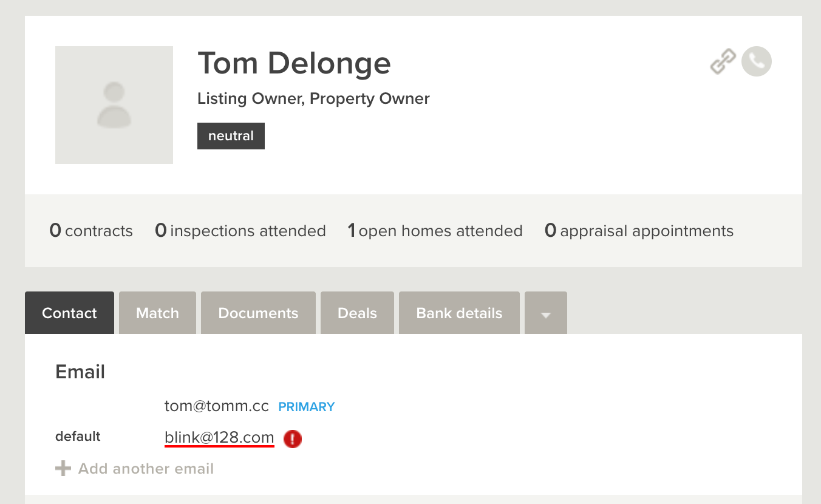Open the Contact tab
Image resolution: width=821 pixels, height=504 pixels.
coord(69,313)
